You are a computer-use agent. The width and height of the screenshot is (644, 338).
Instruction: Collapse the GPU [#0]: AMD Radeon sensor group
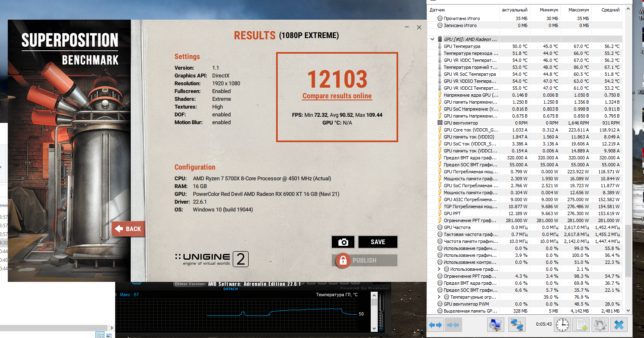pos(432,39)
